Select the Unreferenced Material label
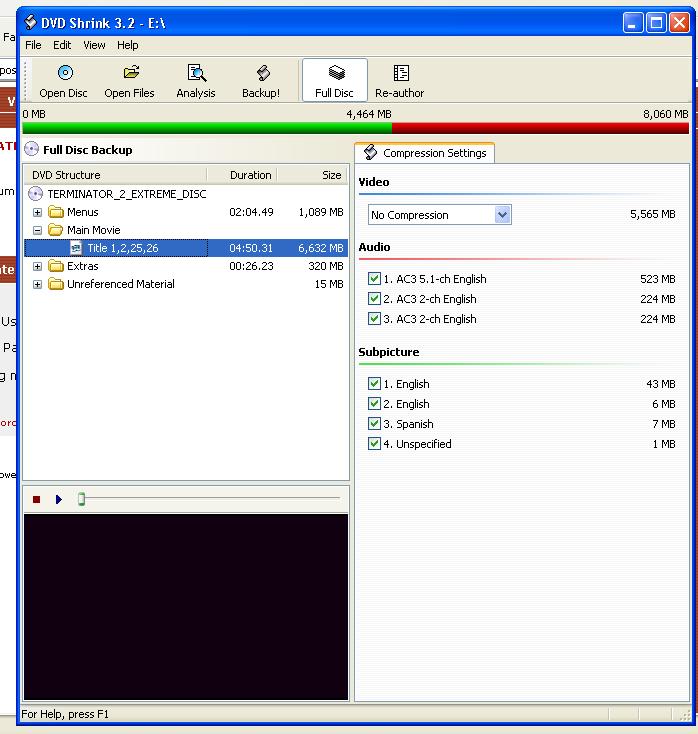Viewport: 698px width, 734px height. (x=121, y=284)
